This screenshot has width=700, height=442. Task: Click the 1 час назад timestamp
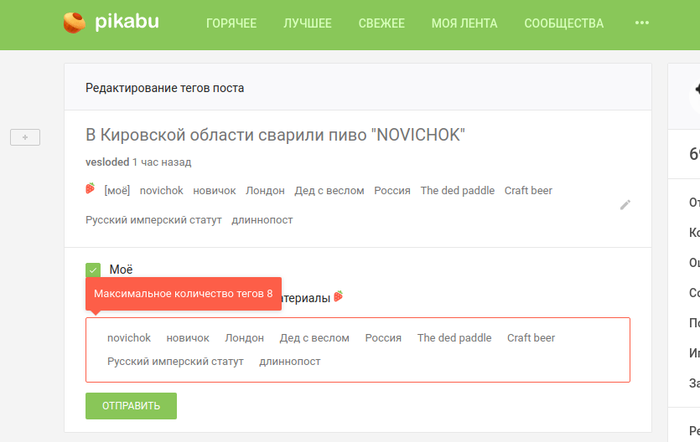click(x=162, y=162)
